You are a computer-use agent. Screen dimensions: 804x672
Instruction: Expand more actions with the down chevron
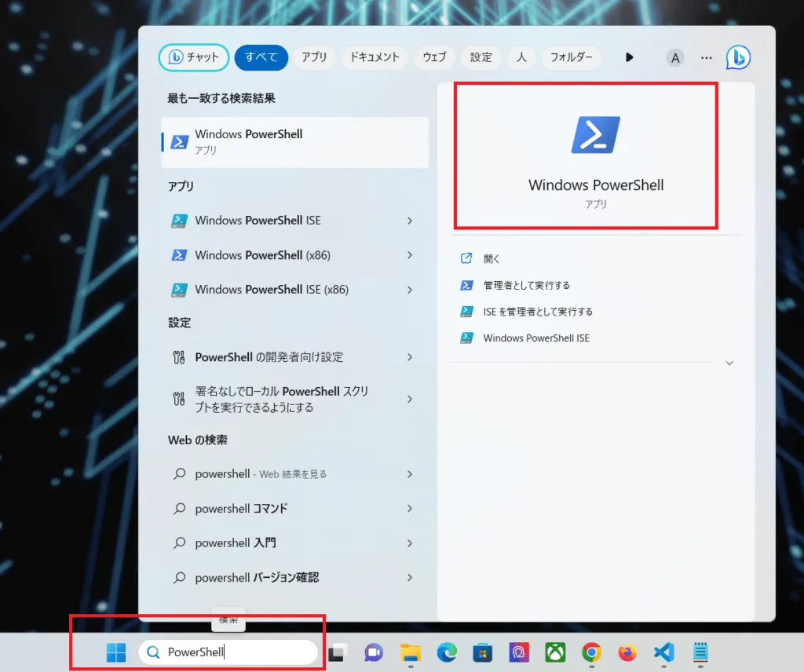(x=729, y=363)
